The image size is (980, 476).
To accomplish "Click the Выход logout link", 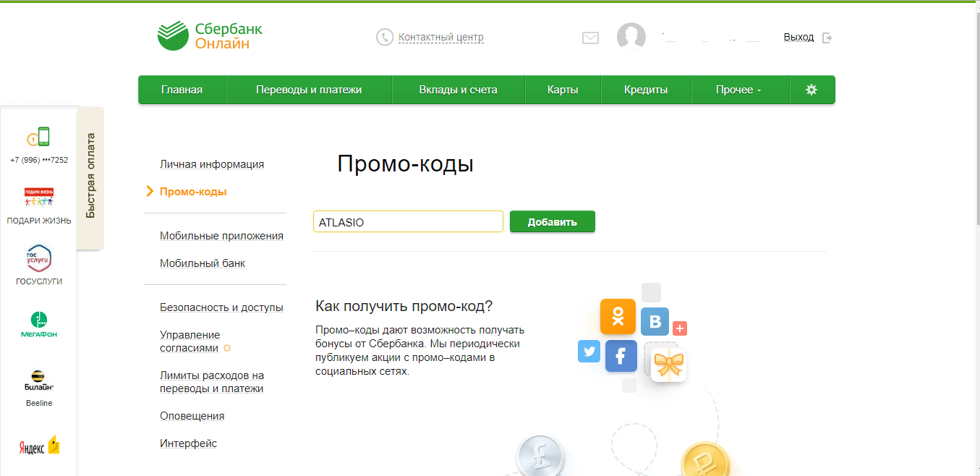I will [798, 37].
